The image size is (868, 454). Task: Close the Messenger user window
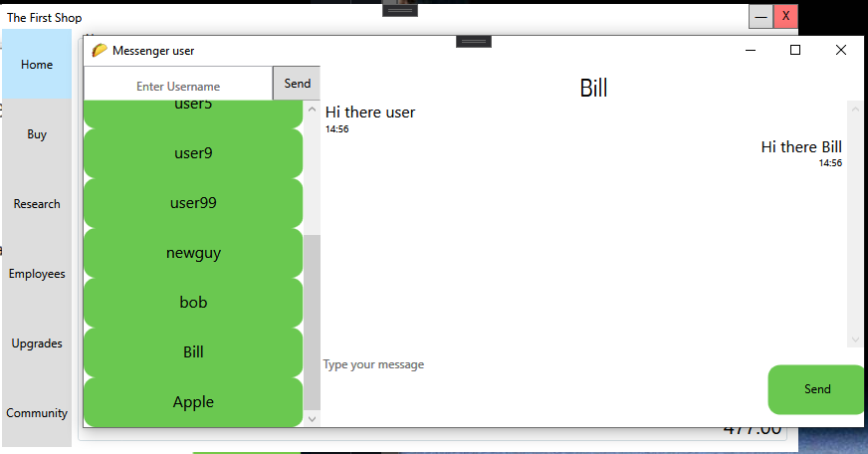(841, 51)
